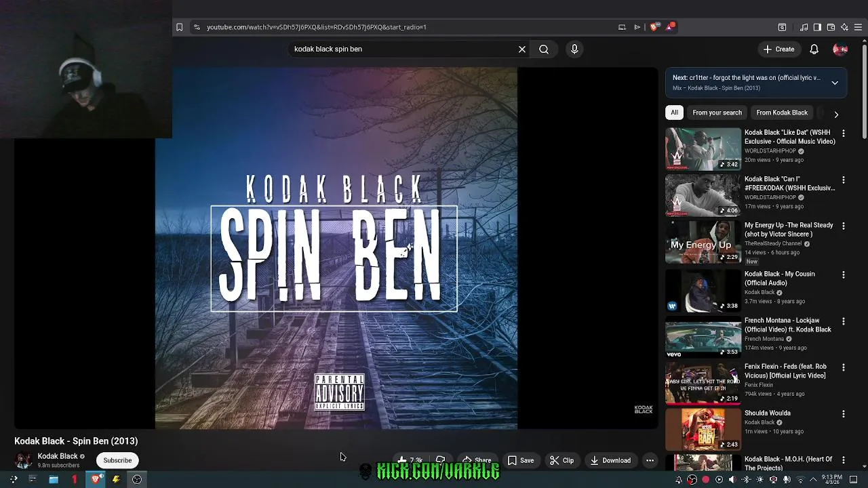Select From your search chip

717,113
